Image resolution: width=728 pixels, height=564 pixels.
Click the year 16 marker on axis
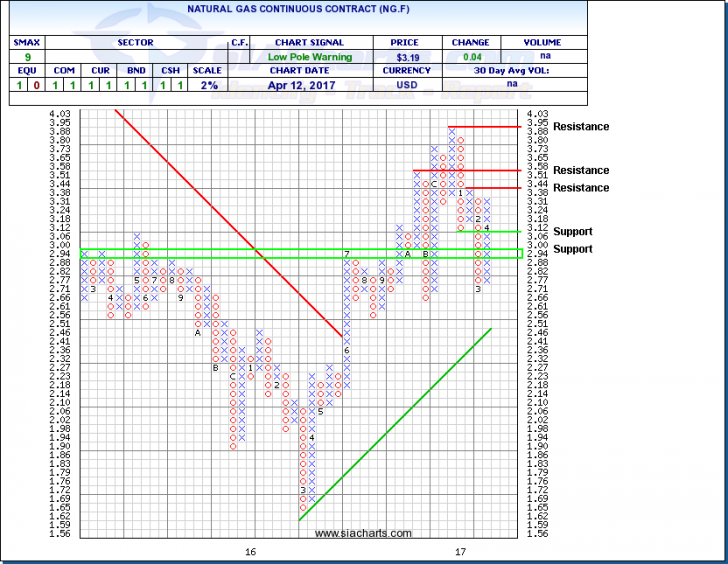pyautogui.click(x=250, y=552)
